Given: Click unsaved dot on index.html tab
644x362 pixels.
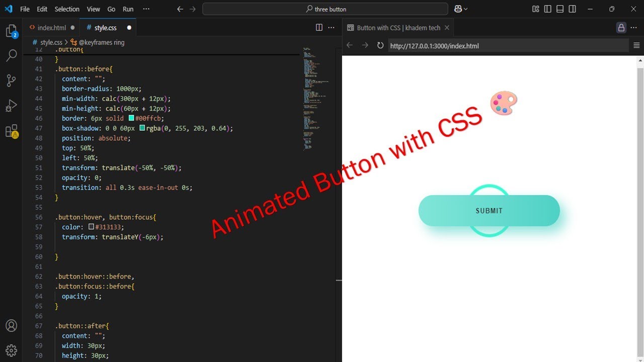Looking at the screenshot, I should pyautogui.click(x=72, y=28).
